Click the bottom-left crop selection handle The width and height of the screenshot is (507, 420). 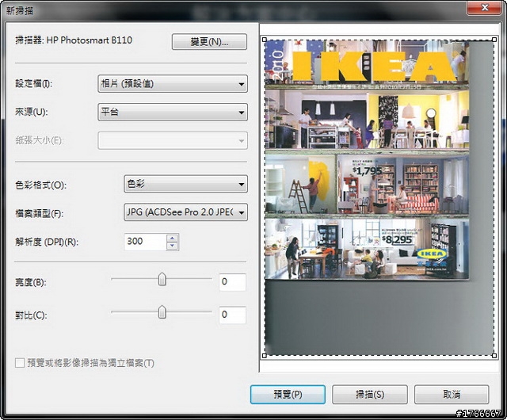[x=264, y=356]
